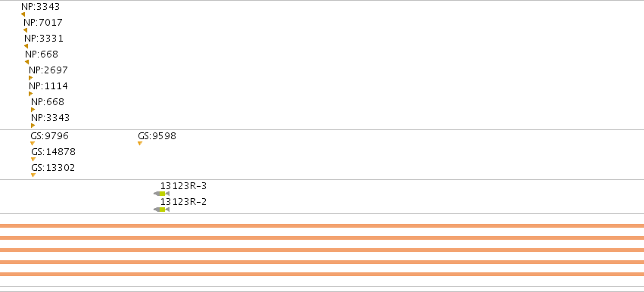The image size is (644, 292).
Task: Click the NP:3331 triangle marker
Action: (x=26, y=46)
